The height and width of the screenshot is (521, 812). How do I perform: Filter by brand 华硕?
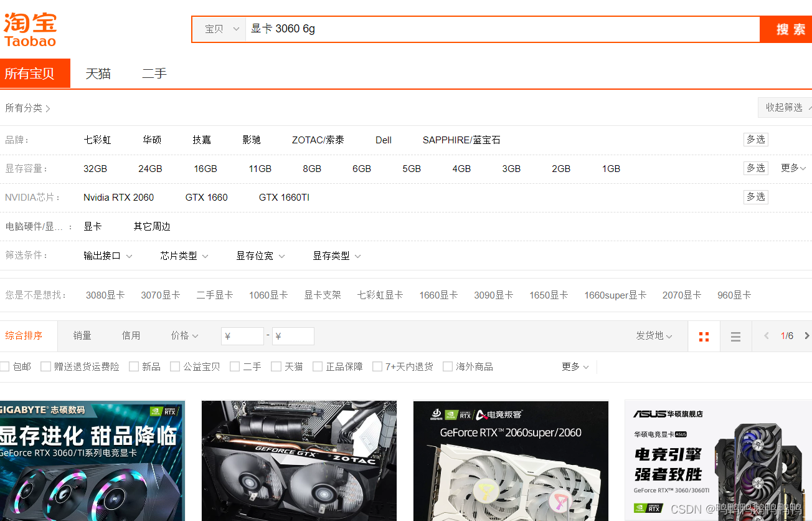point(152,140)
